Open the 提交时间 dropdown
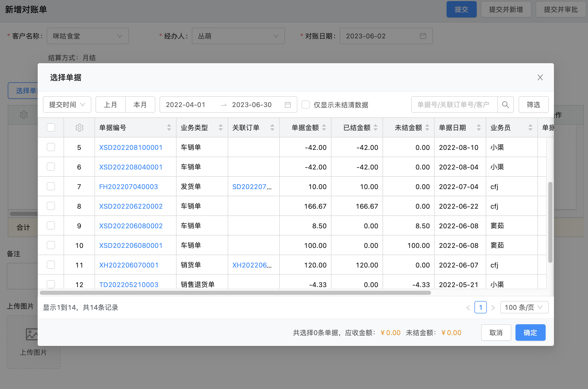588x389 pixels. 67,105
